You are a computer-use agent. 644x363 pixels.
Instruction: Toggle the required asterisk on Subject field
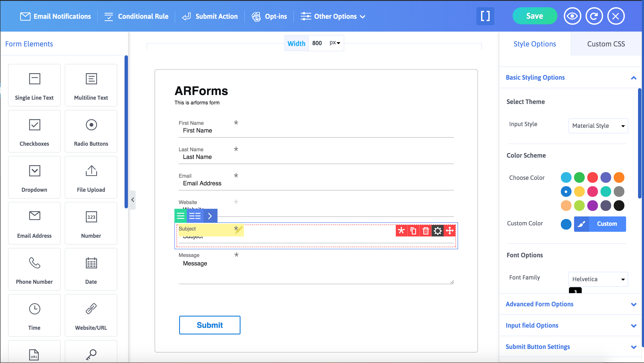pos(402,230)
